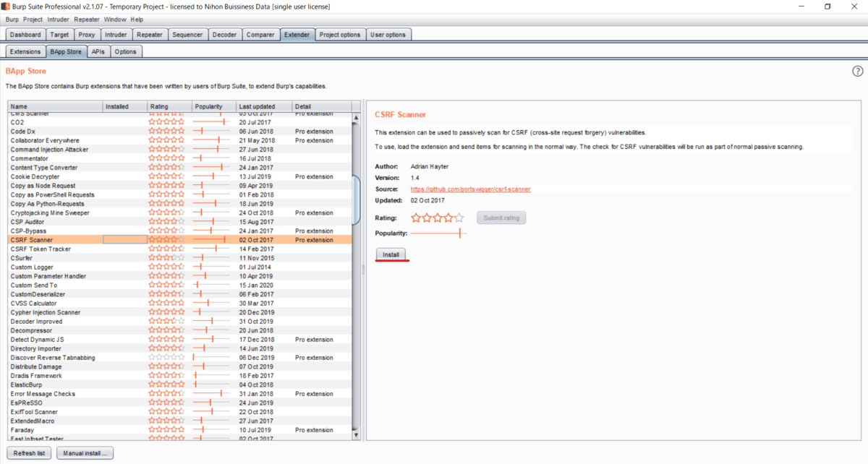Rate CSRF Scanner by clicking the fifth star
The height and width of the screenshot is (464, 868).
pos(459,217)
